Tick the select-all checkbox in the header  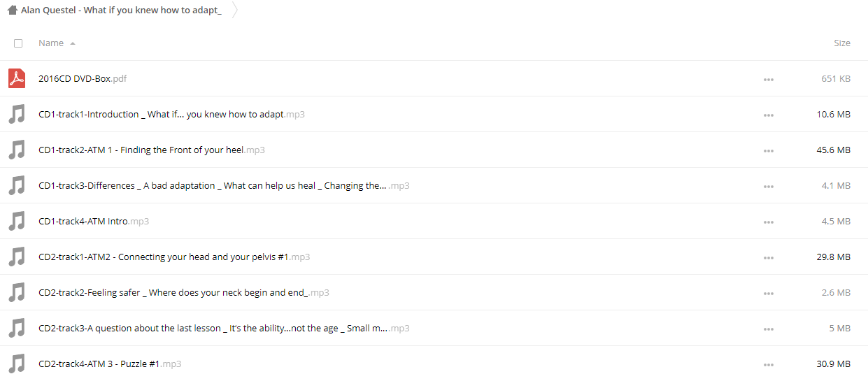[18, 43]
